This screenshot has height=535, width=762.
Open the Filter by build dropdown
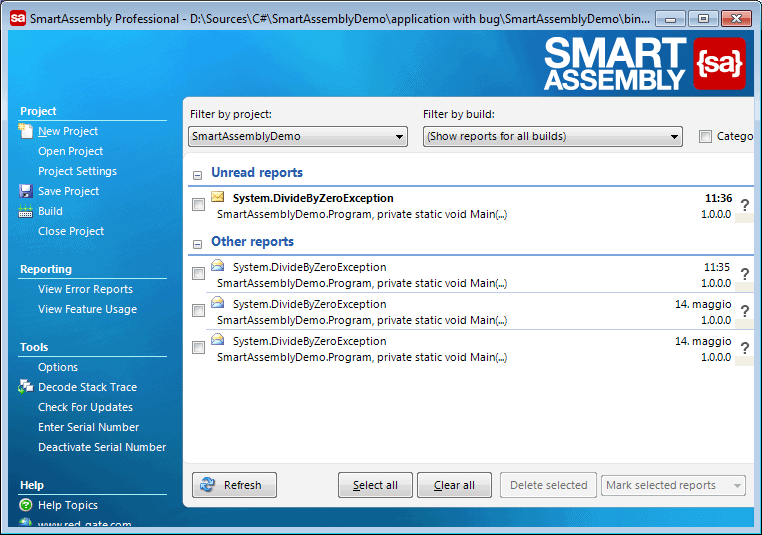coord(553,137)
